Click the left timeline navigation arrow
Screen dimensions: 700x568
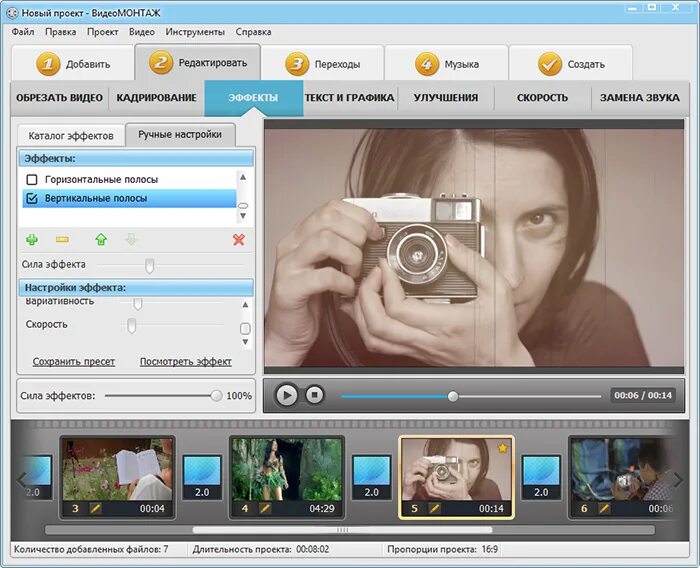[x=21, y=480]
